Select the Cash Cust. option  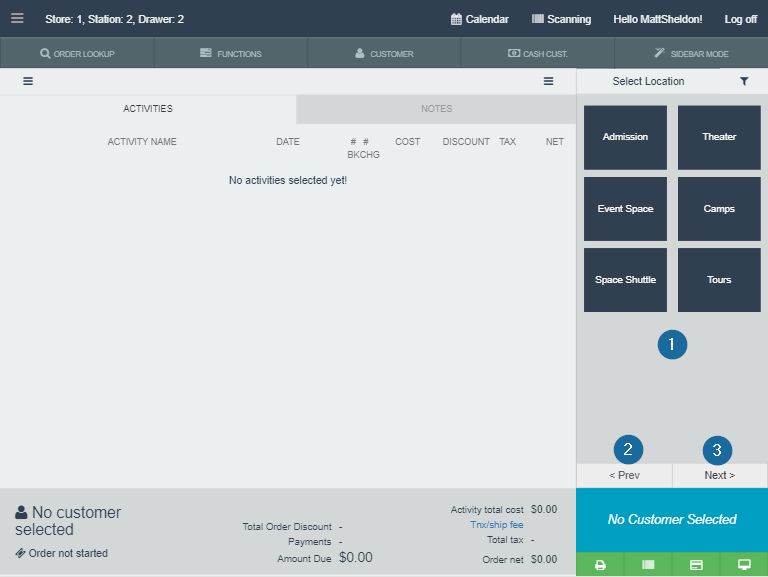538,53
